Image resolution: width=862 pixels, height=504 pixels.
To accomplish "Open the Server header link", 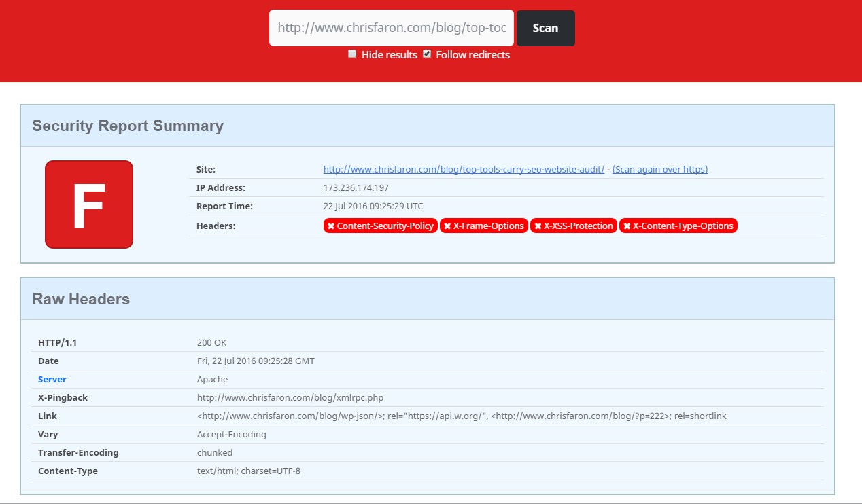I will 52,380.
